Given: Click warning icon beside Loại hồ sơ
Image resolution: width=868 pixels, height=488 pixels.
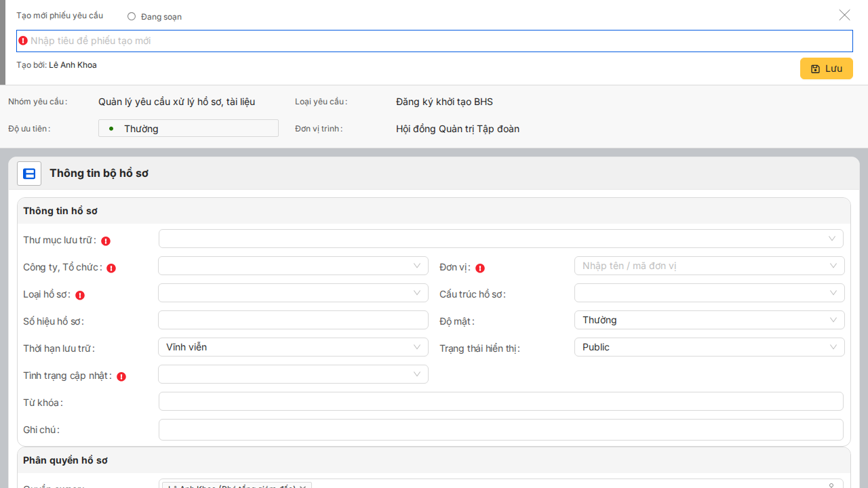Looking at the screenshot, I should point(80,295).
